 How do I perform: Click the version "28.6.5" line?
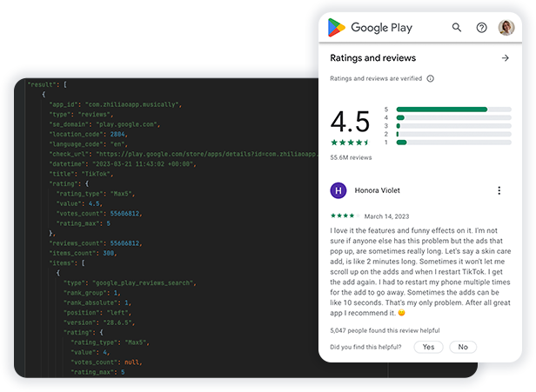pos(99,322)
